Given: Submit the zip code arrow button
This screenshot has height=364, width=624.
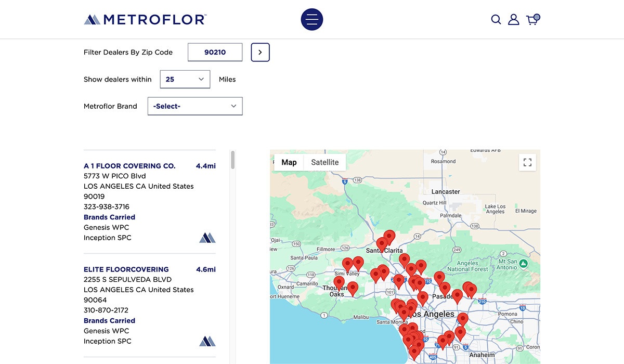Looking at the screenshot, I should (x=260, y=53).
